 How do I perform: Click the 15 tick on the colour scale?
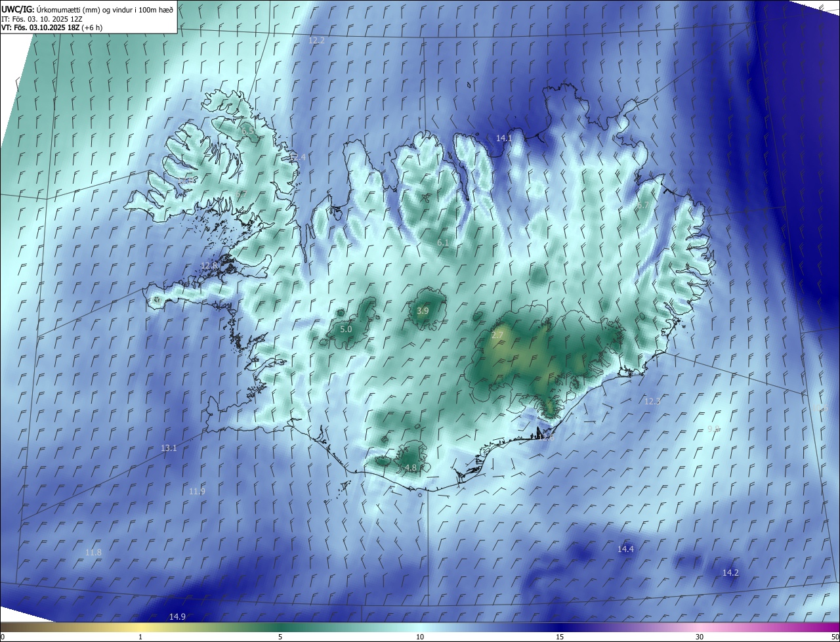pos(560,637)
